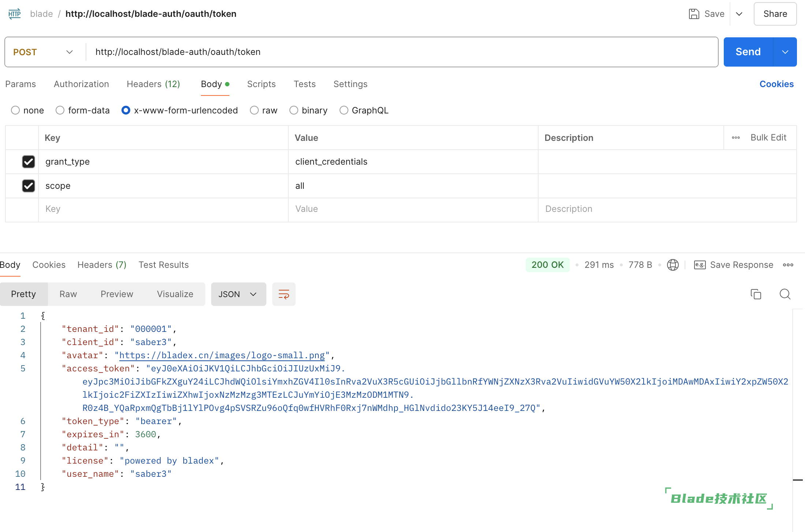
Task: Open the three-dot column options by Bulk Edit
Action: pyautogui.click(x=736, y=138)
